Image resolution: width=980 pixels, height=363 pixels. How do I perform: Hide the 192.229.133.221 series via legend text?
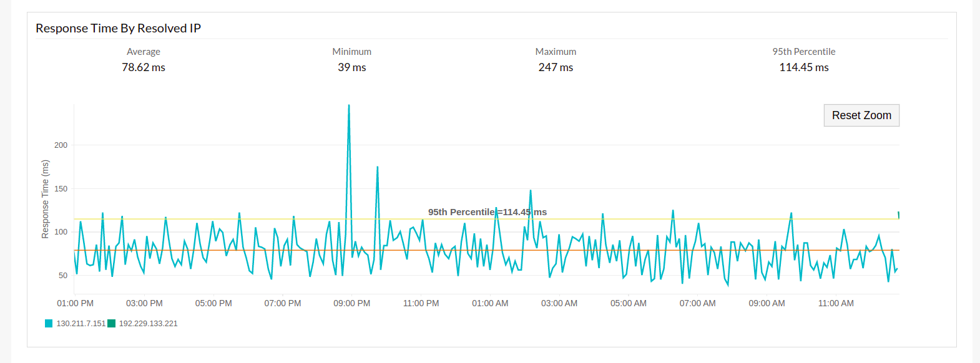point(149,324)
